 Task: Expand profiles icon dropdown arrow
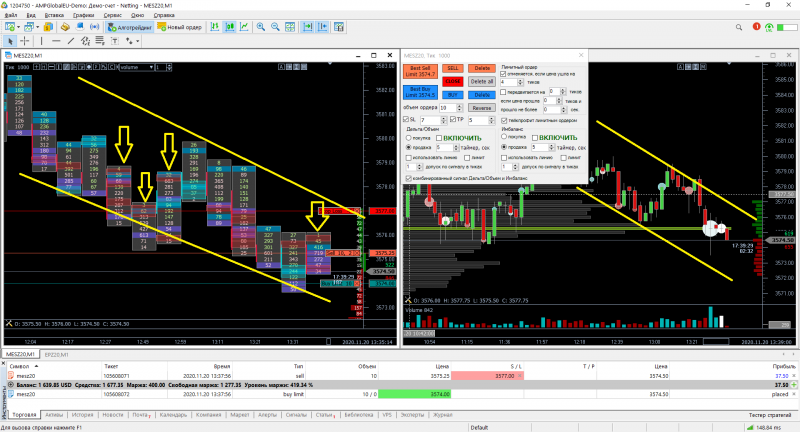point(37,27)
